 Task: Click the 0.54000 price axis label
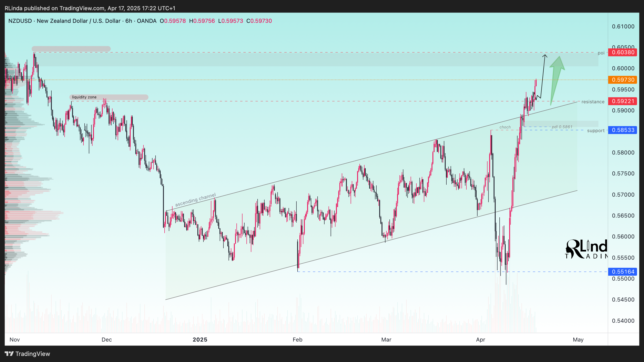click(x=623, y=321)
